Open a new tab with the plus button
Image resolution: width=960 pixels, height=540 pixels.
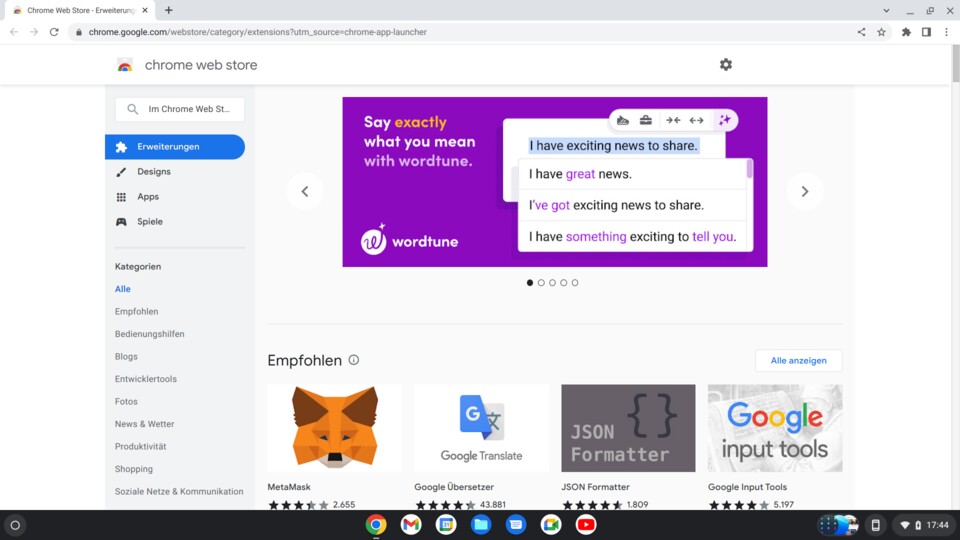(168, 10)
